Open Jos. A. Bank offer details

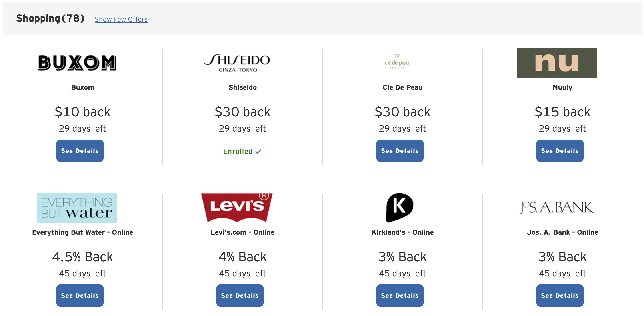[x=560, y=295]
